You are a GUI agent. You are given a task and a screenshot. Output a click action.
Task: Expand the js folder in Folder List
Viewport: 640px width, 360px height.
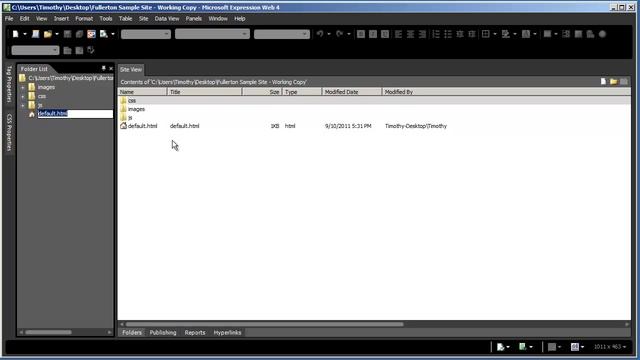[x=23, y=105]
